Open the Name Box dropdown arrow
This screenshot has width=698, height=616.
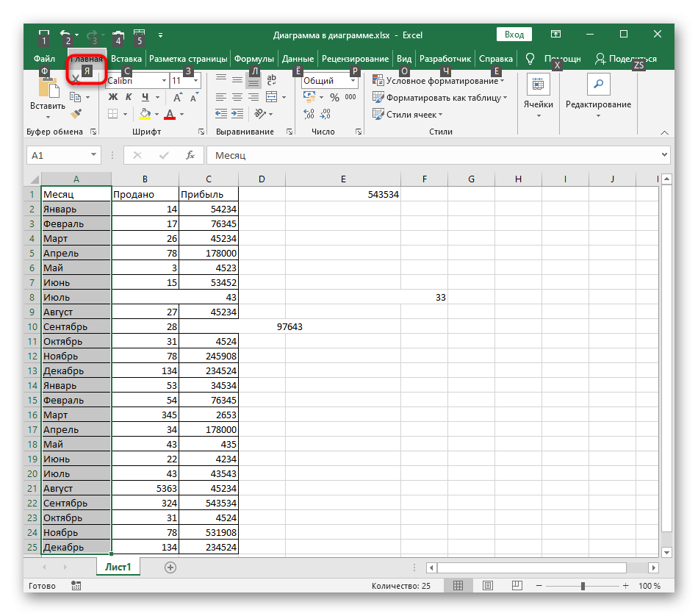(93, 154)
